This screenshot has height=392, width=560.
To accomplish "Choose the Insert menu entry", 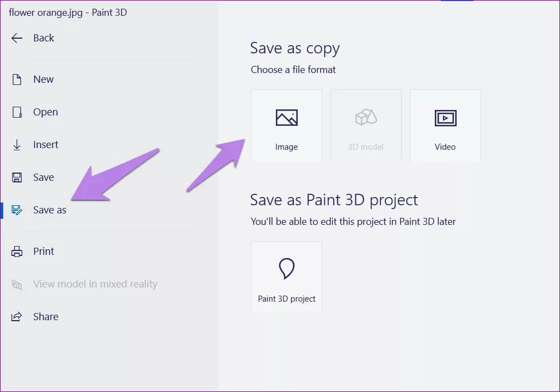I will click(46, 145).
